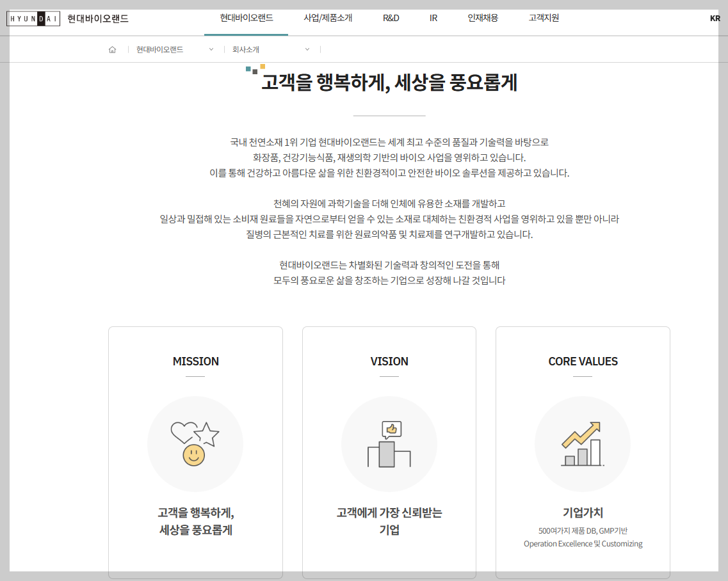Click the CORE VALUES card heading
Screen dimensions: 728x581
coord(583,361)
